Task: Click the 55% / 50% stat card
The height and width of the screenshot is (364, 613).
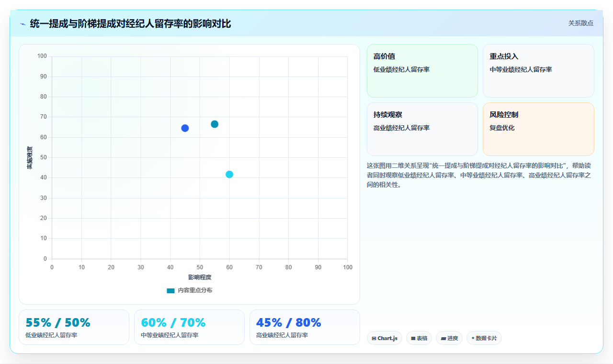Action: click(74, 327)
